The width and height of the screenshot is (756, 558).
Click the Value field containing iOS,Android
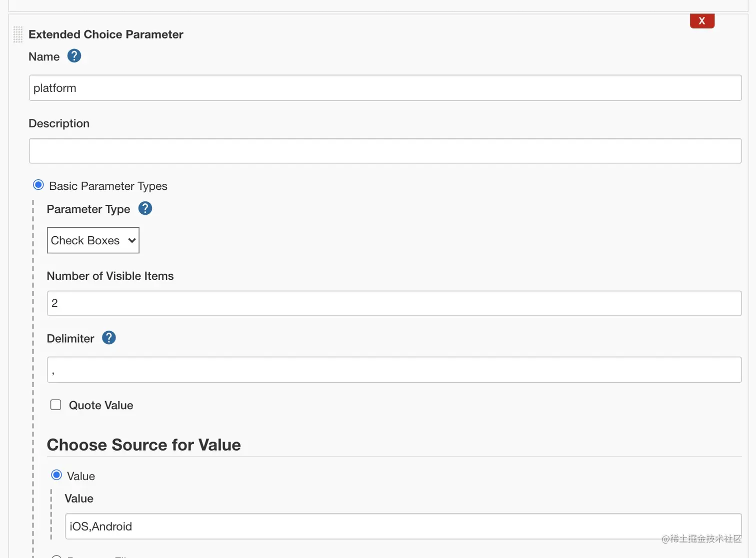(x=403, y=527)
